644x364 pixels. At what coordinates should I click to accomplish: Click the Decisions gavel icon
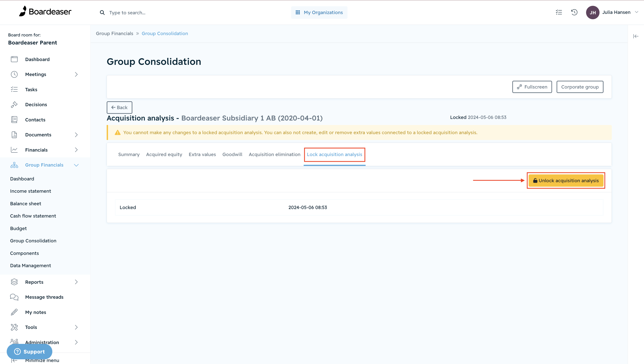click(14, 104)
